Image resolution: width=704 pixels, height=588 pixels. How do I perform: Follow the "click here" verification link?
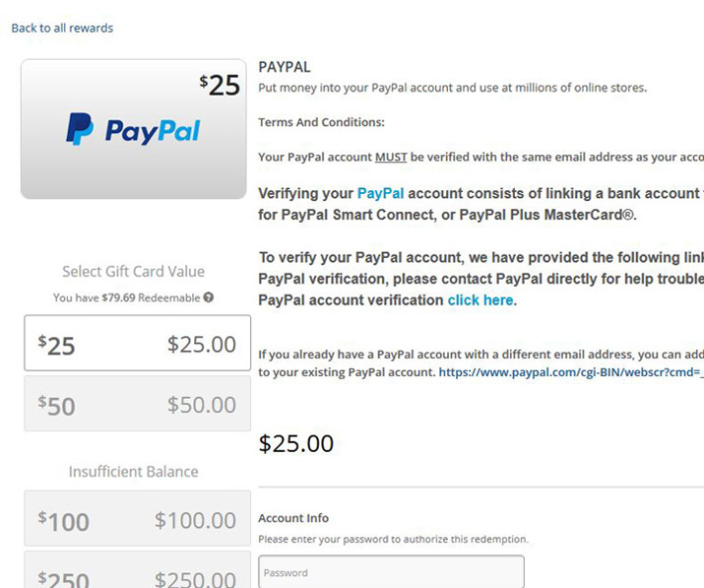click(x=480, y=299)
